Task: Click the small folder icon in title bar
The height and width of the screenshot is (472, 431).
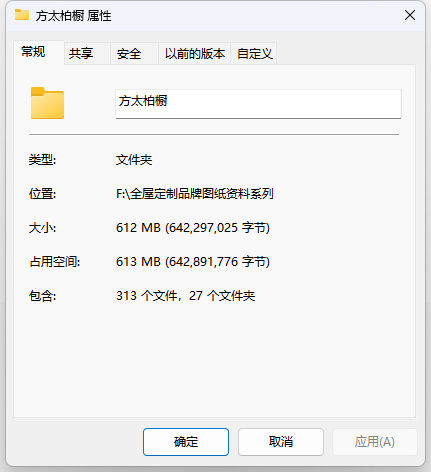Action: click(x=22, y=15)
